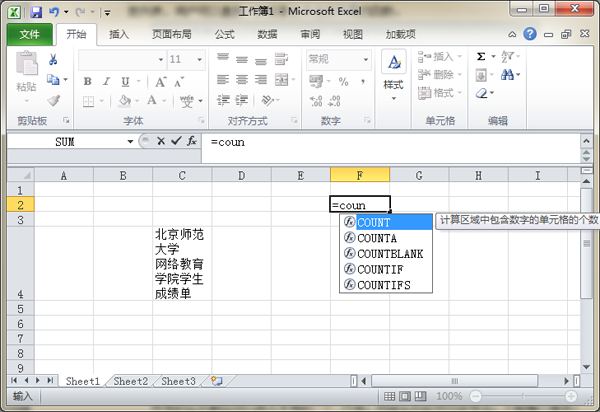The height and width of the screenshot is (412, 600).
Task: Select COUNTIF from the autocomplete list
Action: 386,270
